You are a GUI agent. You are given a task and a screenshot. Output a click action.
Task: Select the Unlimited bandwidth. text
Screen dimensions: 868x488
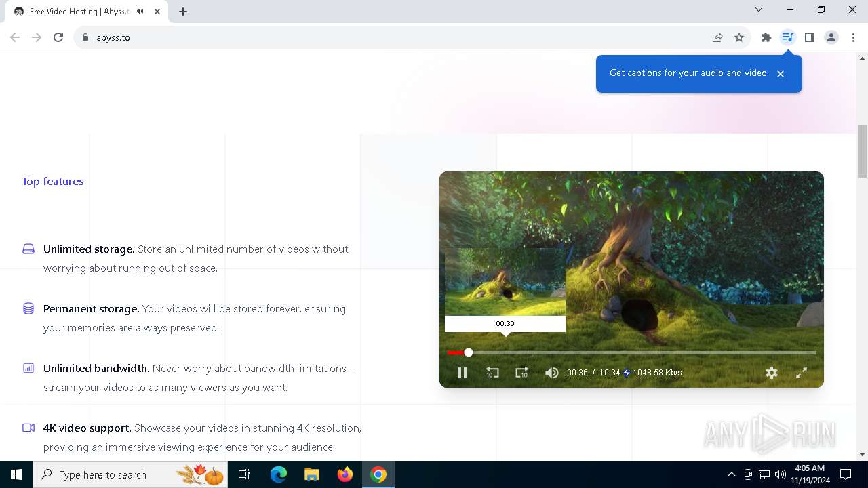point(96,368)
